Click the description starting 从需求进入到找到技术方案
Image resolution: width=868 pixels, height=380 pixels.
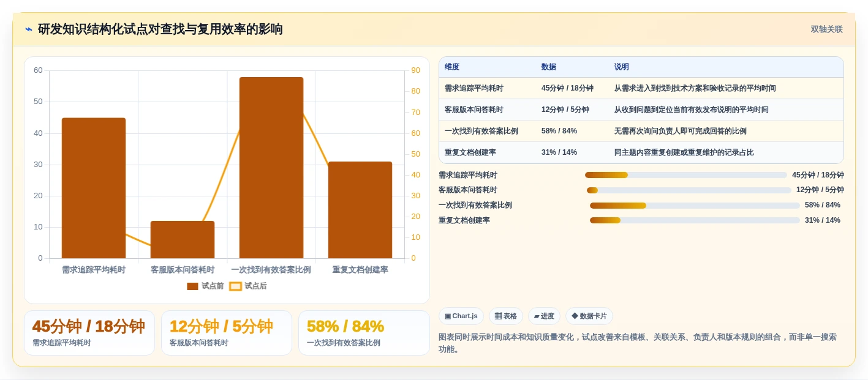pos(695,88)
